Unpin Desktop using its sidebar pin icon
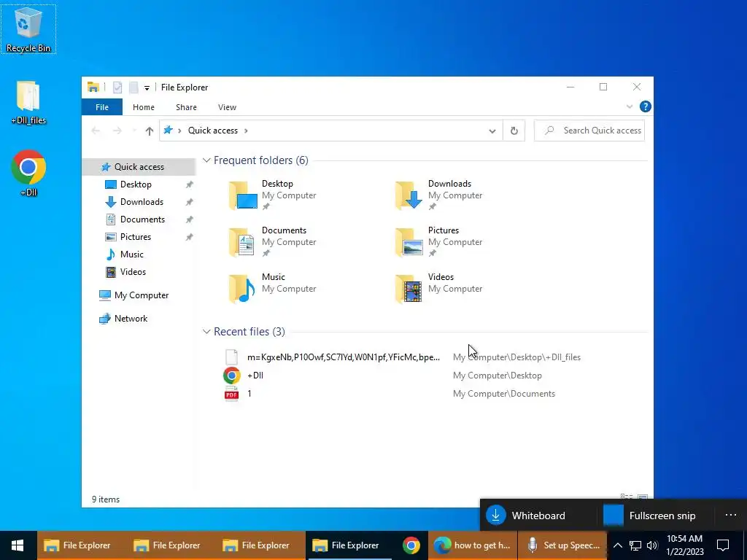This screenshot has width=747, height=560. point(189,184)
